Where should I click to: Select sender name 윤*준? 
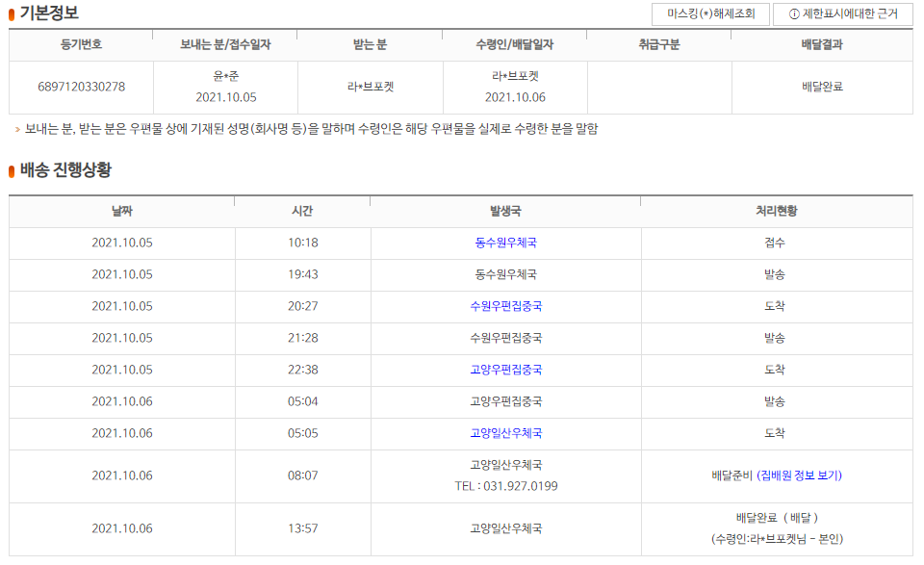tap(225, 76)
